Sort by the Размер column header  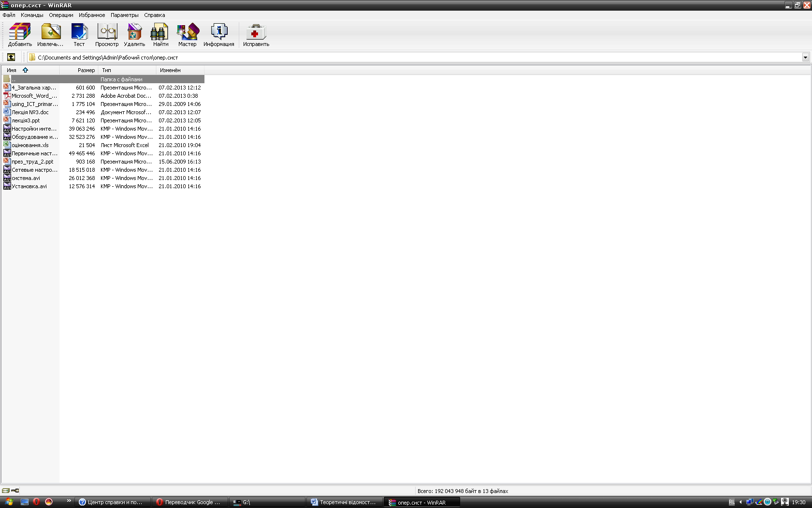tap(79, 70)
